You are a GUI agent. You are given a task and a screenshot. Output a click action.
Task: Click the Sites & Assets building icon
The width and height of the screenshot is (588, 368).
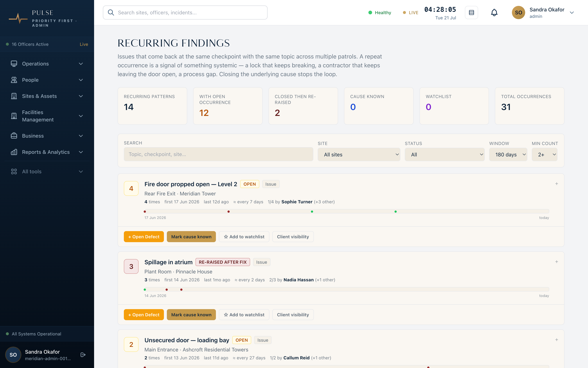[14, 96]
